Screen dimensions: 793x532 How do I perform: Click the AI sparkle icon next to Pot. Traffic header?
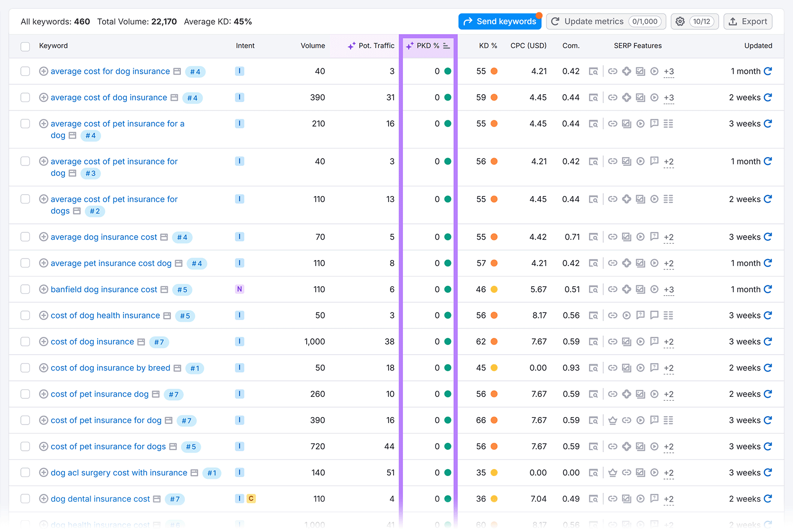pos(351,46)
